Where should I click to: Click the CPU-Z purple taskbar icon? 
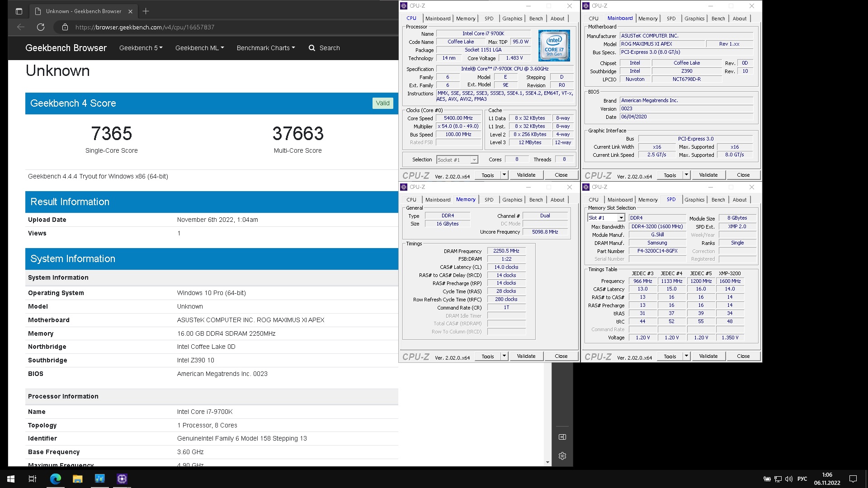tap(122, 479)
